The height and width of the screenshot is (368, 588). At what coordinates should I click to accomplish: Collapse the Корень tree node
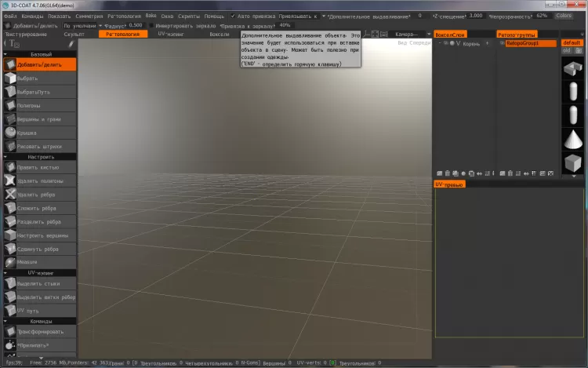pos(440,43)
